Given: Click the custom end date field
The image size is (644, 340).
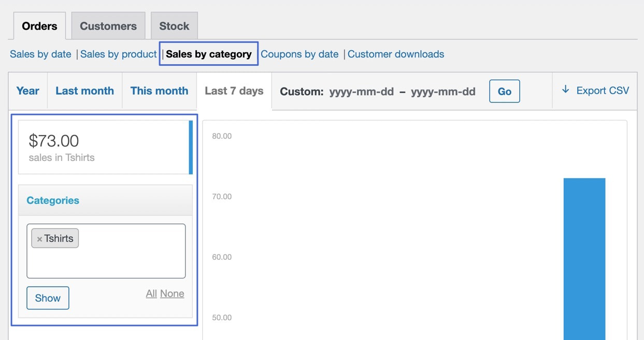Looking at the screenshot, I should coord(443,92).
